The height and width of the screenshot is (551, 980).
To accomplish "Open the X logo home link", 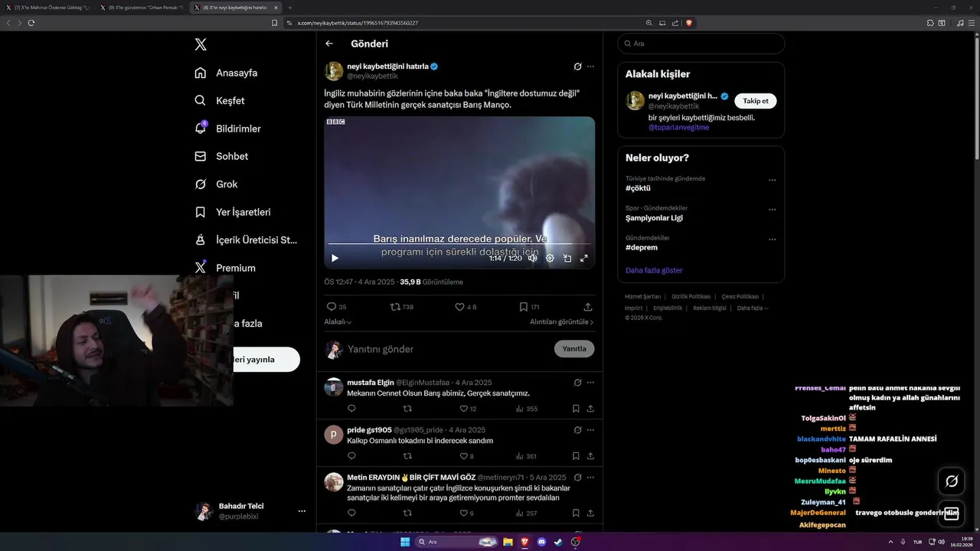I will click(201, 44).
